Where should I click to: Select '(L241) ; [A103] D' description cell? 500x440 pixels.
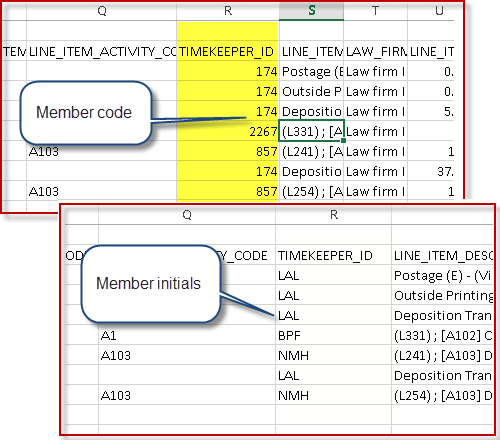click(x=443, y=355)
